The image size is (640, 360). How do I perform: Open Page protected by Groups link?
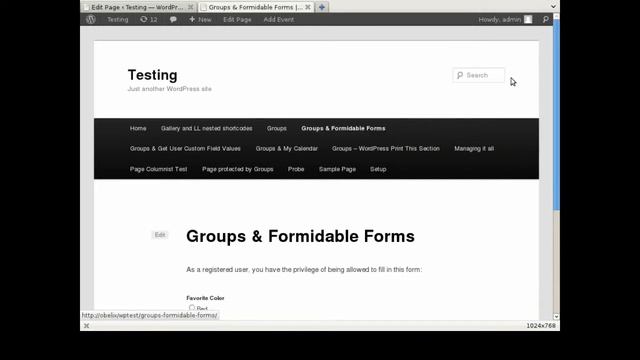(238, 169)
